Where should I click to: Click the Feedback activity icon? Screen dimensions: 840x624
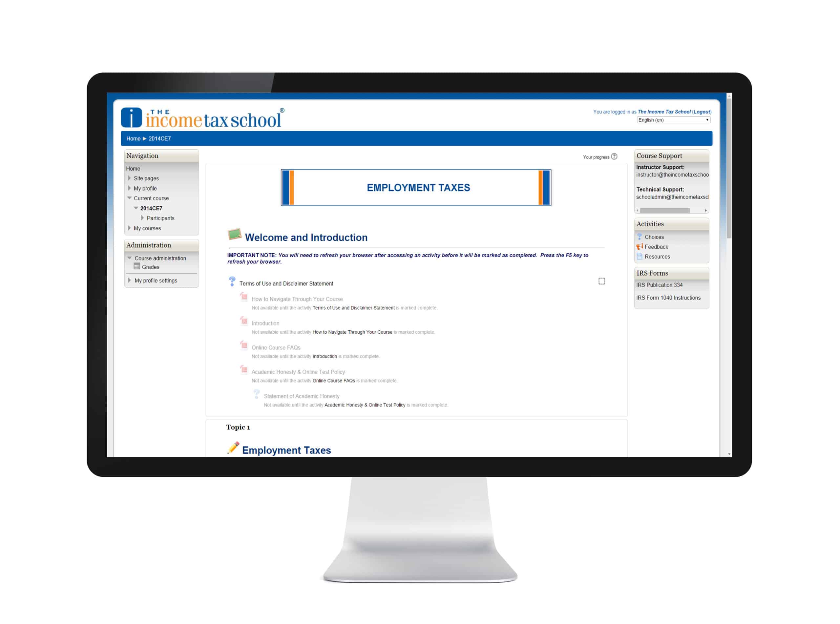640,246
